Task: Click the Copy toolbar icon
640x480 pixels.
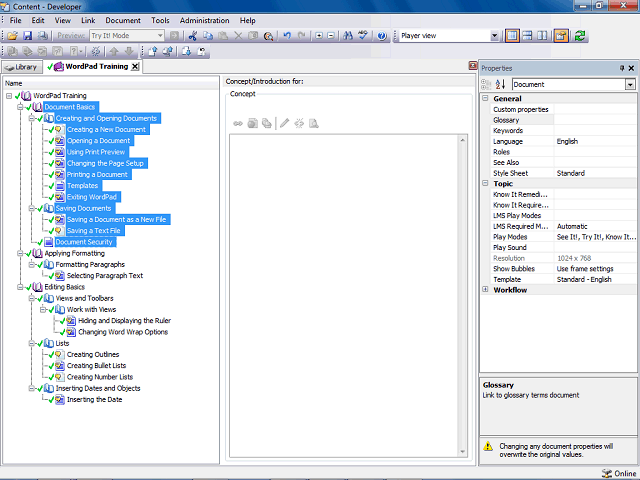Action: coord(208,36)
